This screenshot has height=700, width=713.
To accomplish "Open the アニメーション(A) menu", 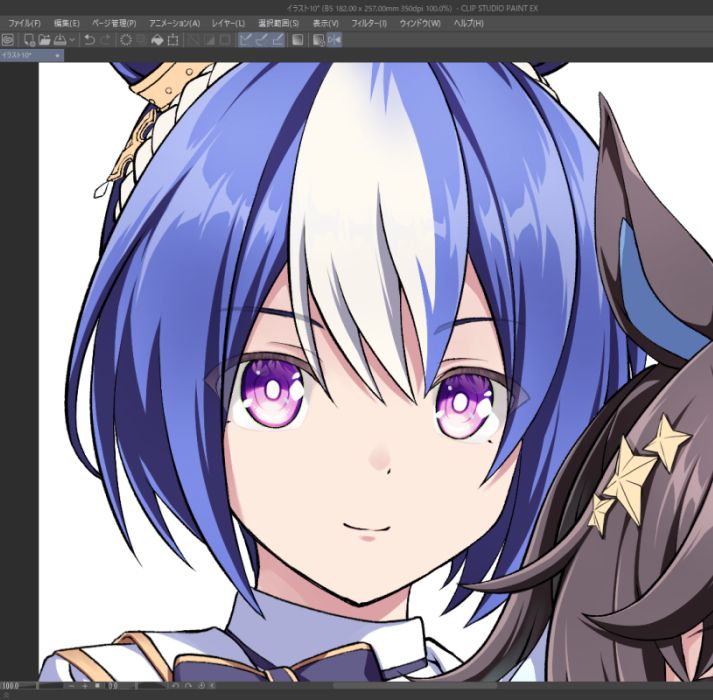I will pyautogui.click(x=174, y=23).
